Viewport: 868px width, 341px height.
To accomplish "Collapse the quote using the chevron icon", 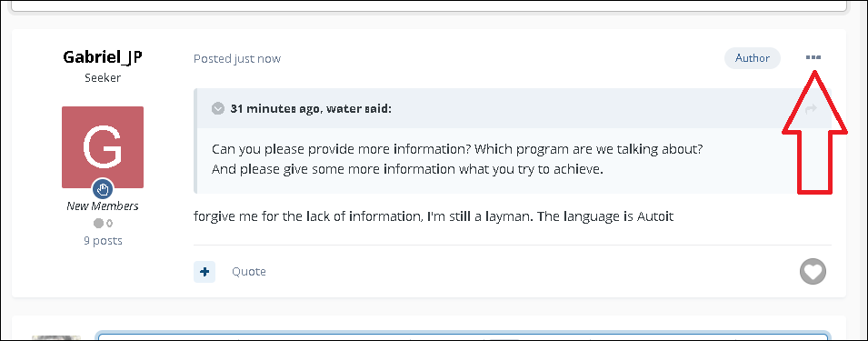I will pos(218,108).
